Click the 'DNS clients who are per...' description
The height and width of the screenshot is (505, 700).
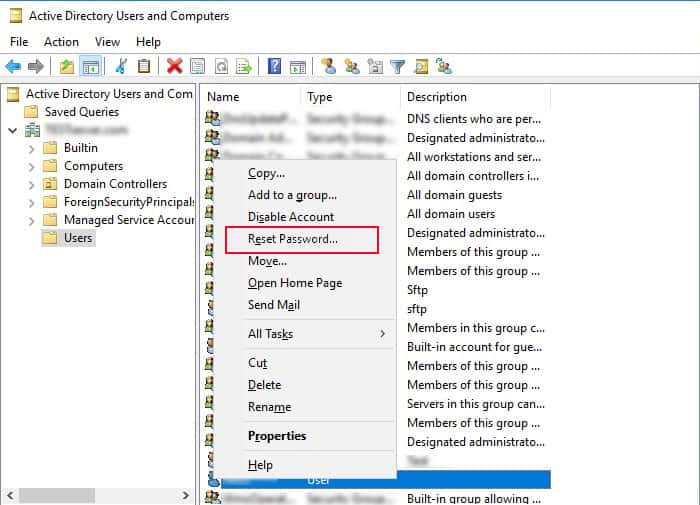pyautogui.click(x=474, y=119)
